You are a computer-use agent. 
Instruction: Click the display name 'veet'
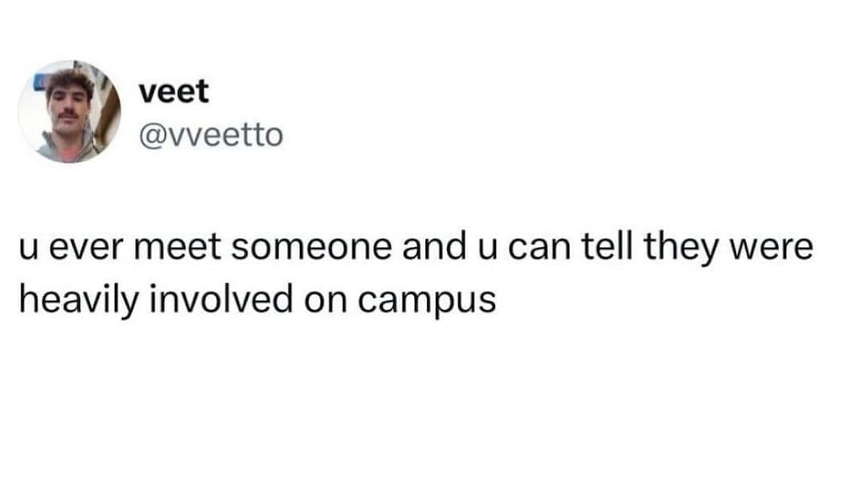(x=173, y=92)
